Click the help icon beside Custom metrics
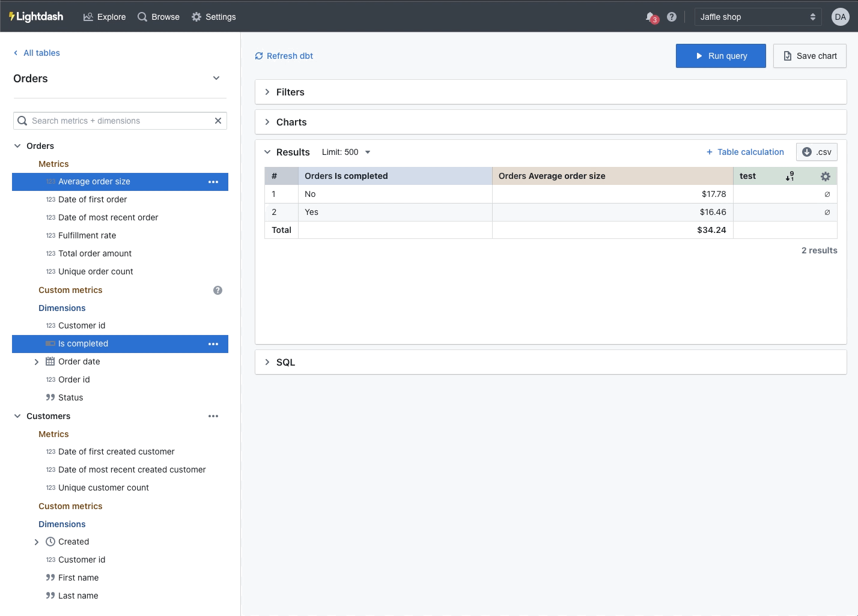The height and width of the screenshot is (616, 858). coord(218,290)
